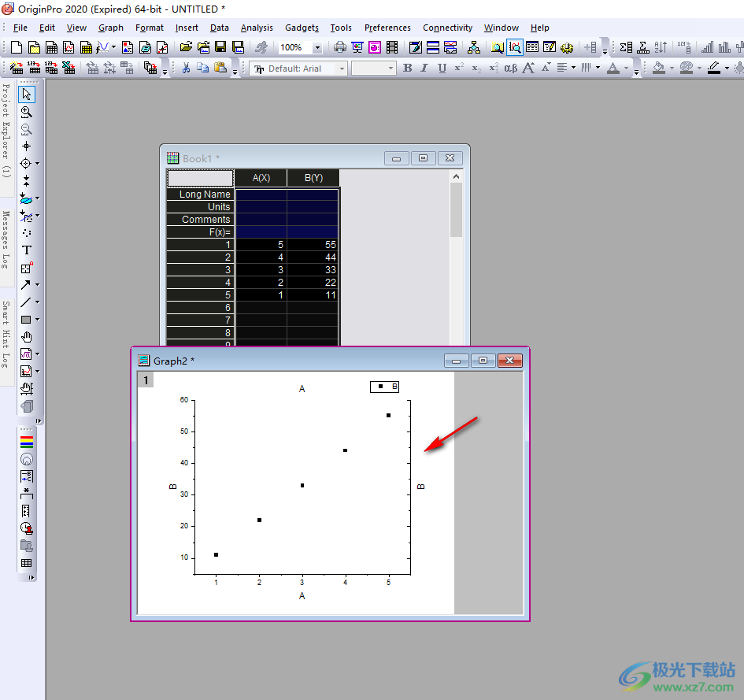Screen dimensions: 744x700
Task: Click the Statistics on Columns sigma icon
Action: click(x=626, y=47)
